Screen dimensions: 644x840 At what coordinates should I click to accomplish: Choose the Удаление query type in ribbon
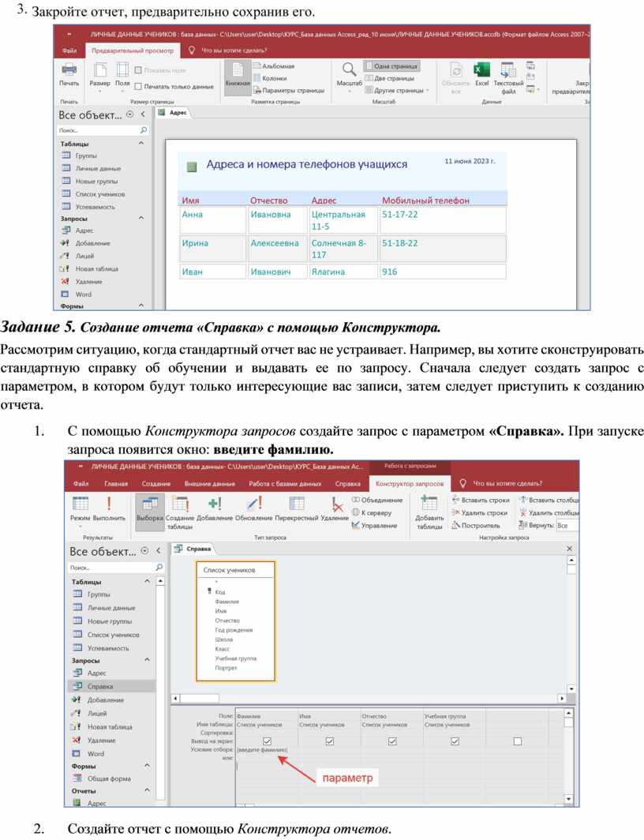click(x=335, y=509)
